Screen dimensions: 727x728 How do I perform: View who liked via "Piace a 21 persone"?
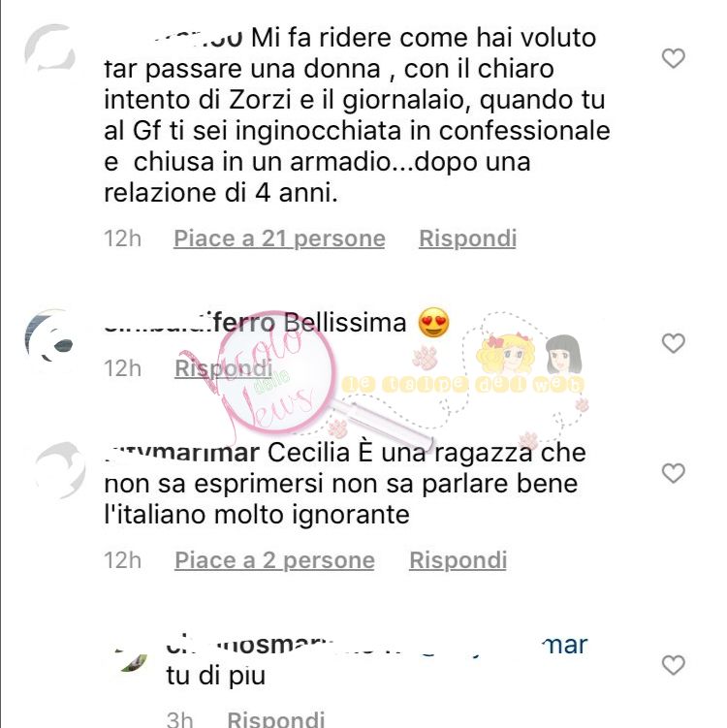pyautogui.click(x=279, y=238)
